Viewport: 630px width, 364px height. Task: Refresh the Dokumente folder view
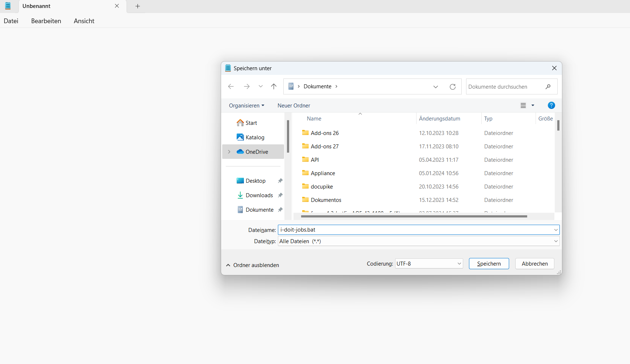pyautogui.click(x=452, y=87)
